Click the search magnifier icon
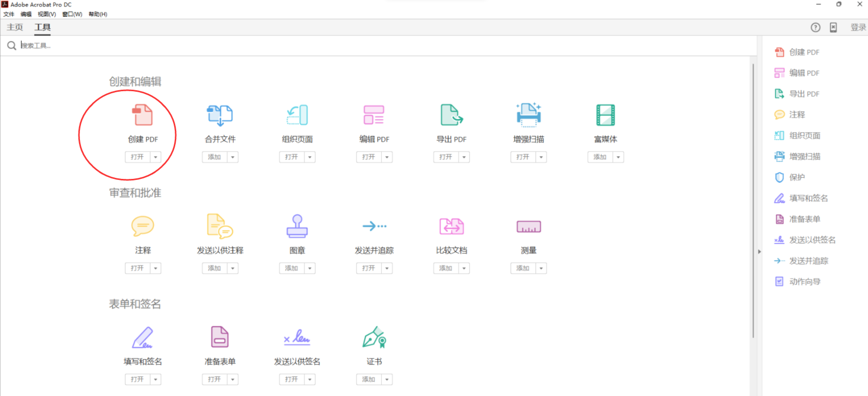 pos(12,46)
